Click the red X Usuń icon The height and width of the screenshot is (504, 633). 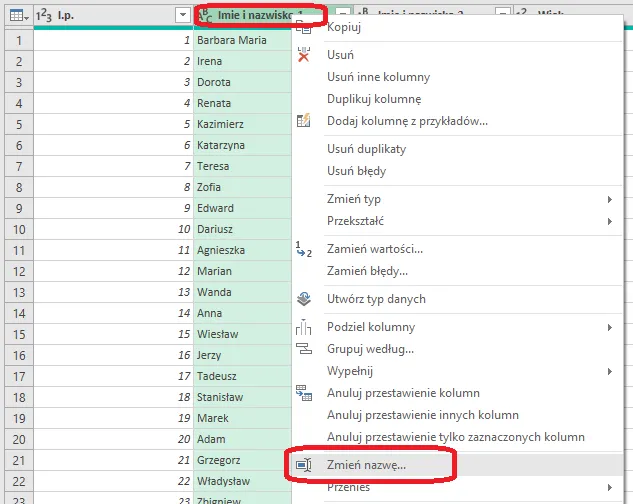[305, 55]
